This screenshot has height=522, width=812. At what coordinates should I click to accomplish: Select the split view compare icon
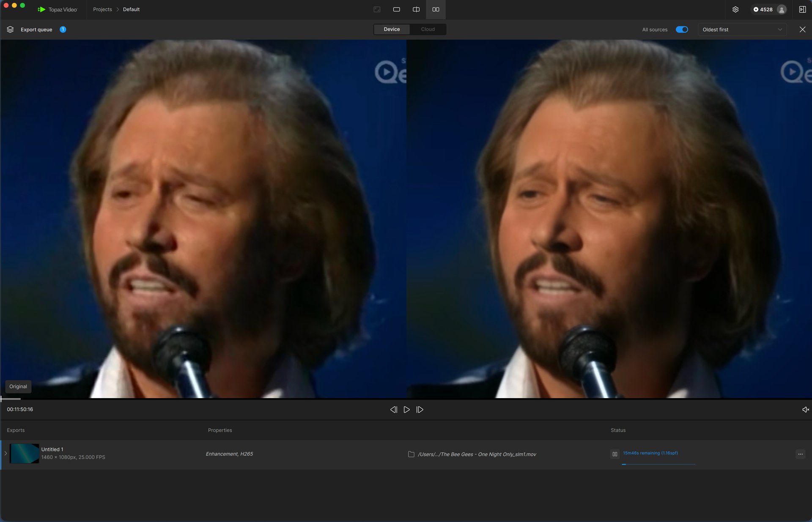point(416,9)
